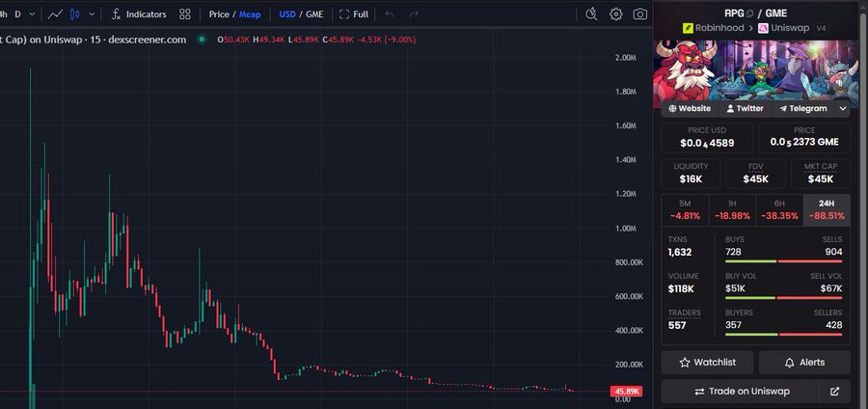Click the TRADERS 557 value
The image size is (868, 409).
coord(677,325)
